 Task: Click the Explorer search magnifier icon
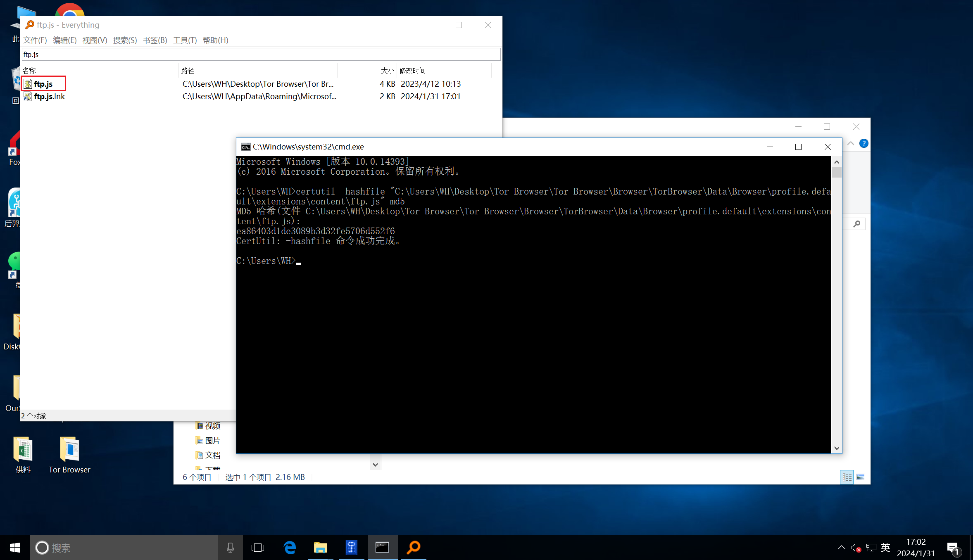[856, 224]
